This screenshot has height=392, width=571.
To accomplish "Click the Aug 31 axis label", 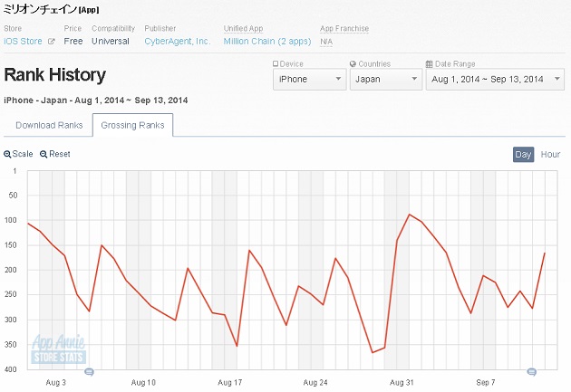I will (402, 383).
